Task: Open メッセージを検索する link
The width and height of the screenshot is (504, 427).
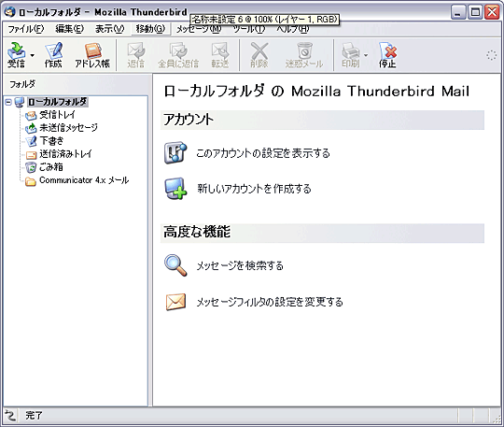Action: click(240, 265)
